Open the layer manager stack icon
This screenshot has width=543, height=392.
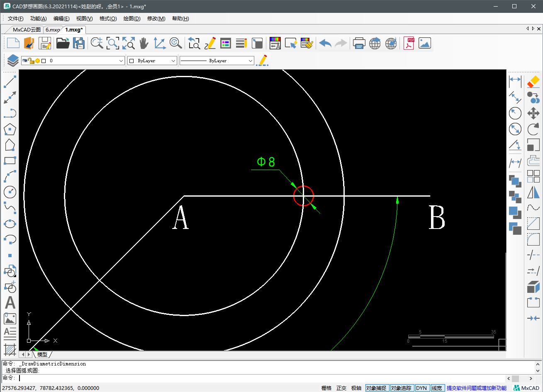(x=13, y=61)
